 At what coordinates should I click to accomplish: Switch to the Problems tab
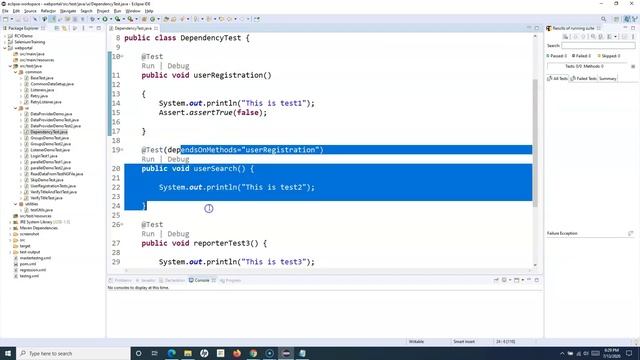tap(120, 280)
